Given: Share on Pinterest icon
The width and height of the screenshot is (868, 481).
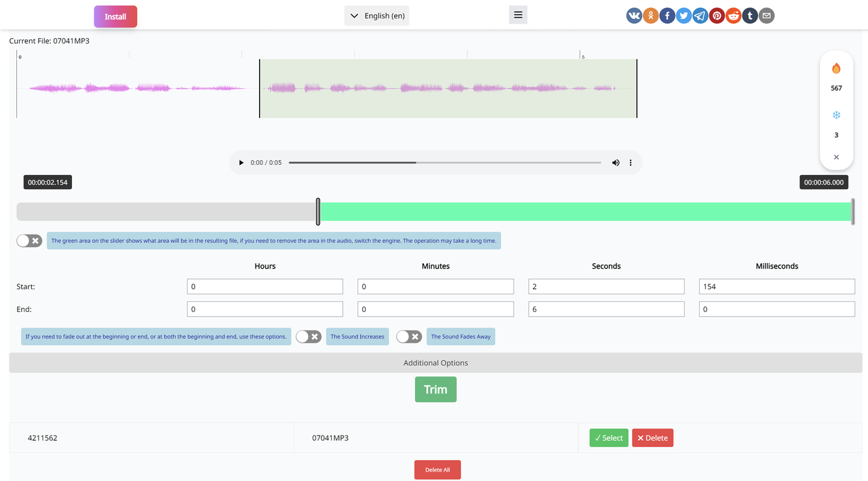Looking at the screenshot, I should 717,16.
